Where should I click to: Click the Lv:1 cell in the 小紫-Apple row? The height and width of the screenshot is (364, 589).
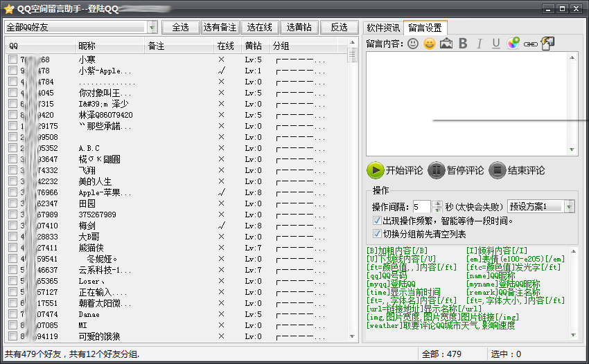[253, 71]
